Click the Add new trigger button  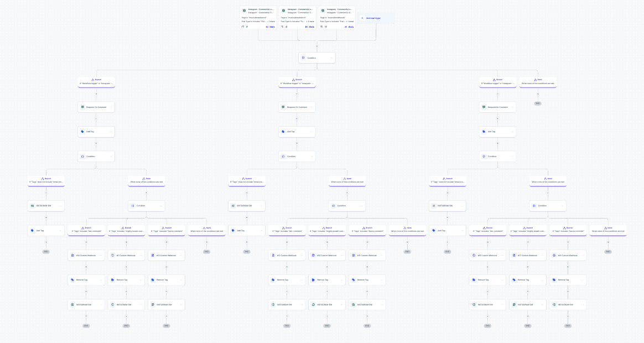pyautogui.click(x=376, y=18)
